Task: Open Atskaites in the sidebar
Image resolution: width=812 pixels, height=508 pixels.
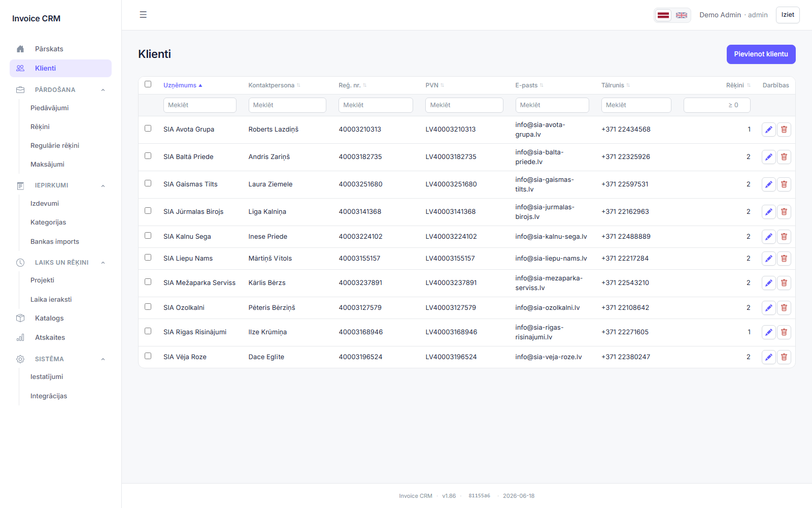Action: pos(50,338)
